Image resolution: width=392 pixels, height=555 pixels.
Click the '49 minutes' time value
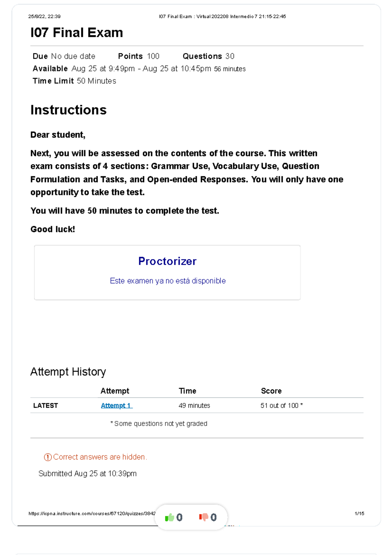click(x=194, y=406)
